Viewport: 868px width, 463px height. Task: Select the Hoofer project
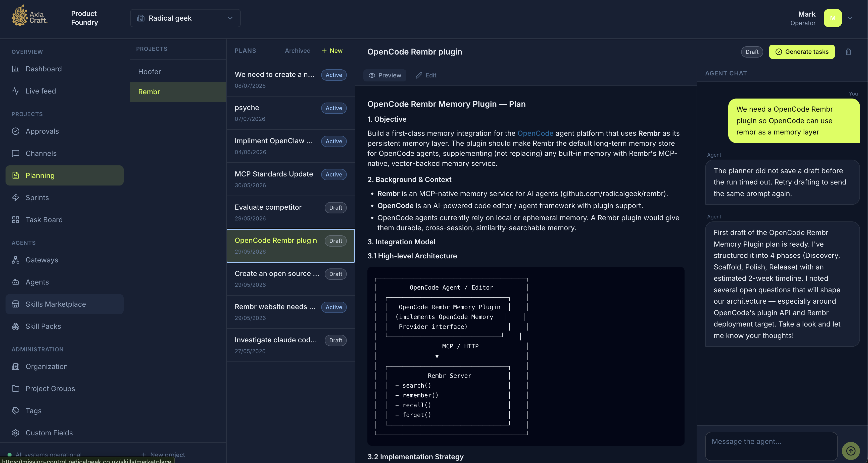(178, 72)
